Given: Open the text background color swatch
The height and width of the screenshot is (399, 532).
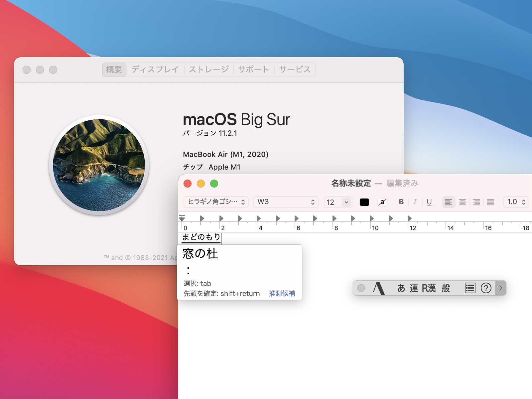Looking at the screenshot, I should [x=382, y=202].
